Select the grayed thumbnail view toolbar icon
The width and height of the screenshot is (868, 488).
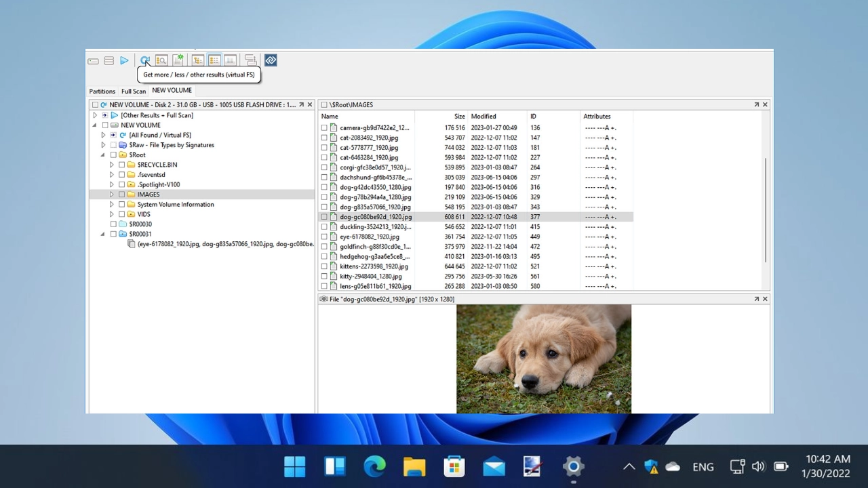point(230,60)
